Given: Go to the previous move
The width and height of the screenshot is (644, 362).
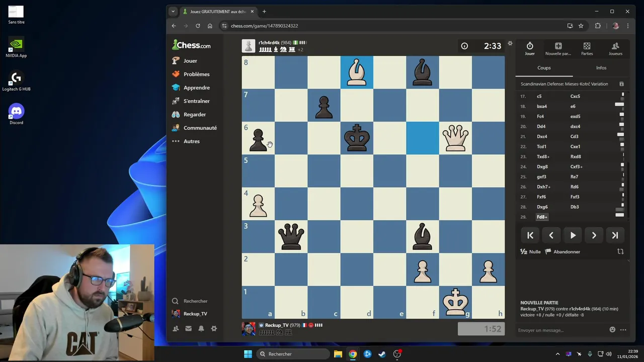Looking at the screenshot, I should 551,235.
